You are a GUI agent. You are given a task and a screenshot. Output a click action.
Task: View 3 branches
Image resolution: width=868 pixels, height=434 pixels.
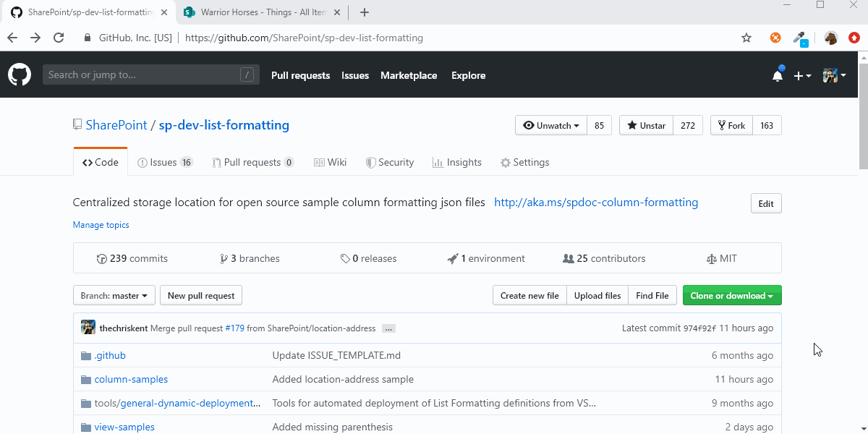250,258
